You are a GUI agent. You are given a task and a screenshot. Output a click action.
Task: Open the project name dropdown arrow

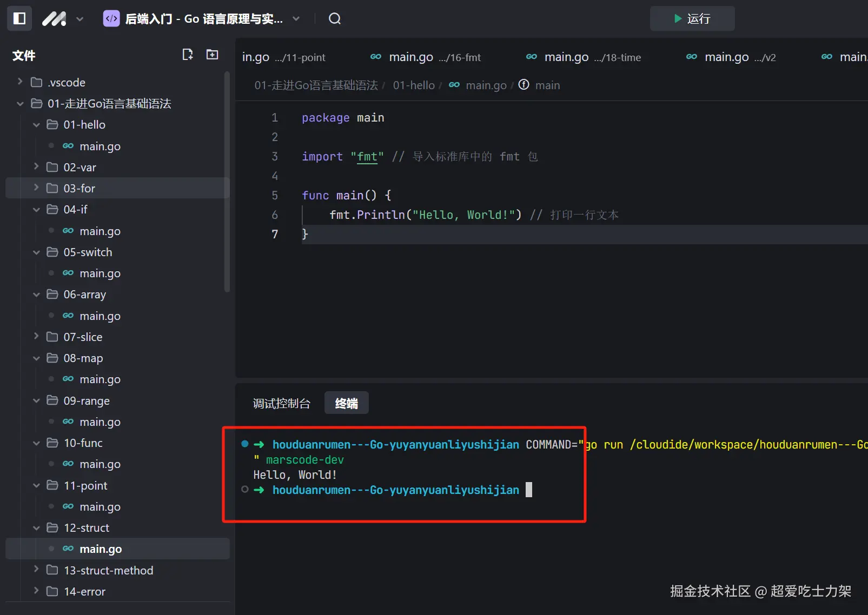point(296,19)
